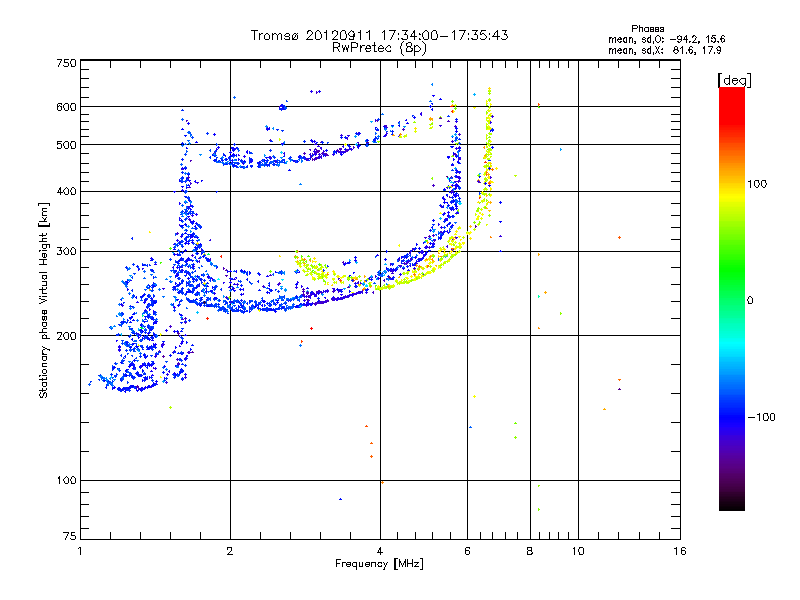Viewport: 800px width, 600px height.
Task: Click the x-axis tick label '16'
Action: [680, 551]
